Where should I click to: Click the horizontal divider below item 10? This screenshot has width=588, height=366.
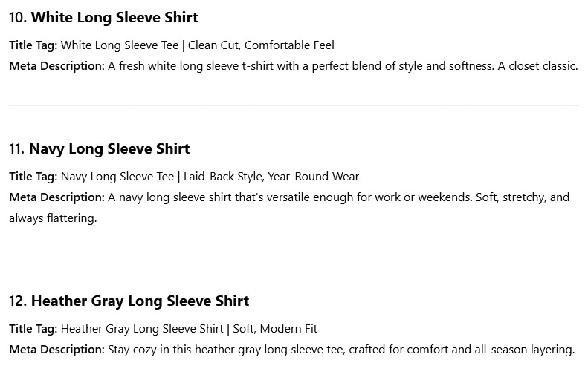click(294, 106)
